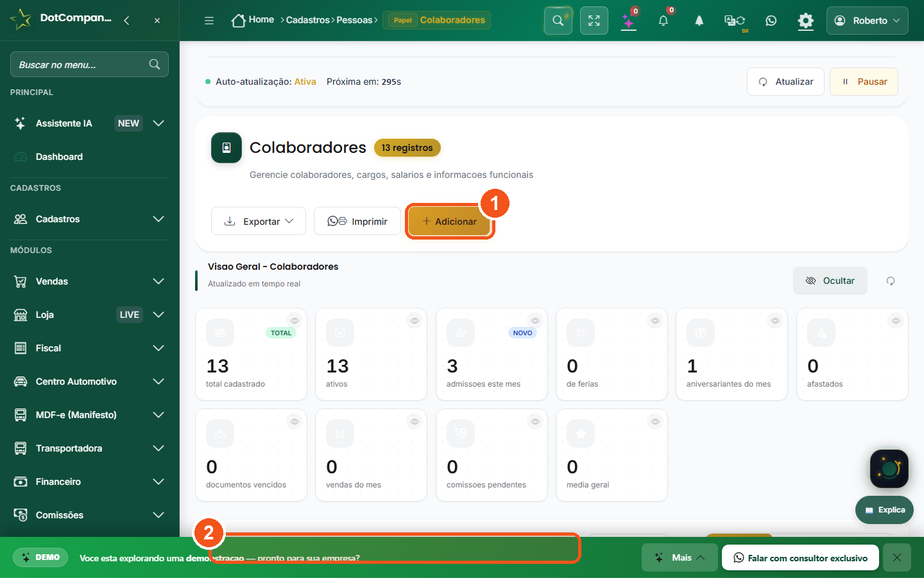
Task: Select Pessoas breadcrumb item
Action: pyautogui.click(x=354, y=20)
